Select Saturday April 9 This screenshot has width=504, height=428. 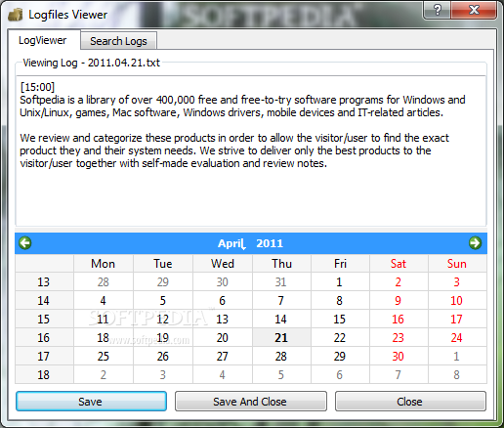tap(399, 300)
